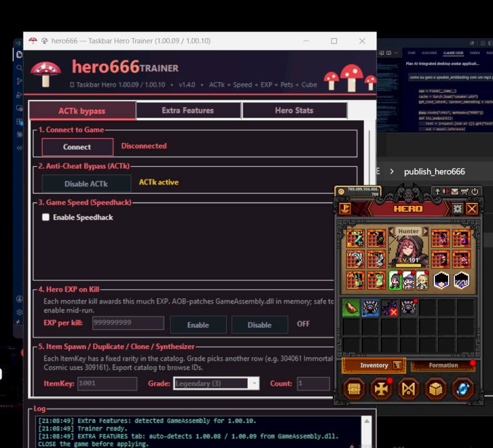Open the cross emblem bottom menu button

coord(381,389)
